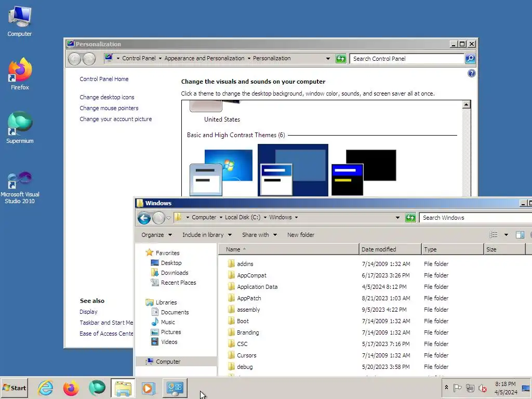Image resolution: width=532 pixels, height=399 pixels.
Task: Open the Display link under See also
Action: (x=88, y=312)
